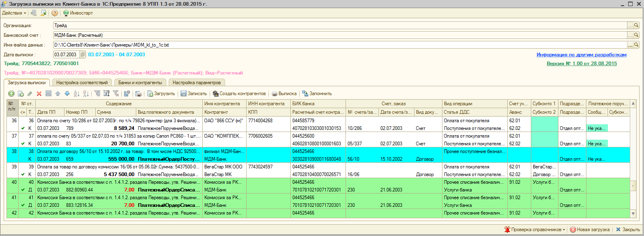Click the green Add row icon

[11, 94]
